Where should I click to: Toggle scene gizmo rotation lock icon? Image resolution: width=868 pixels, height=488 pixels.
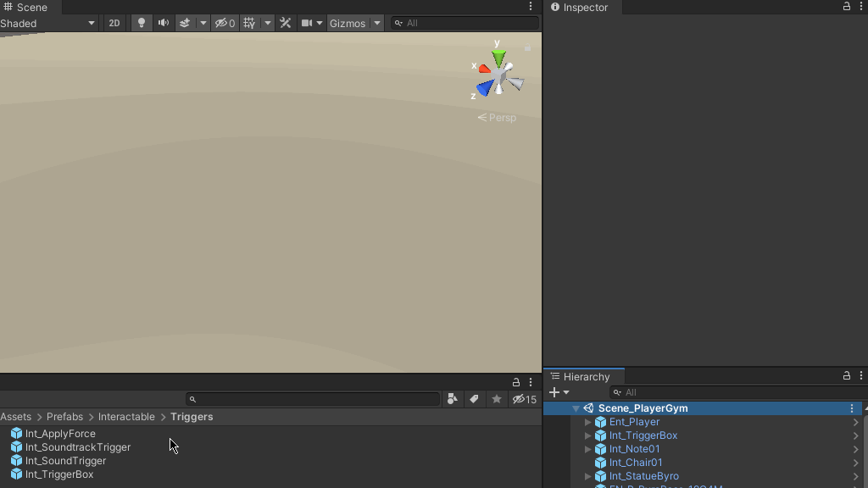527,47
